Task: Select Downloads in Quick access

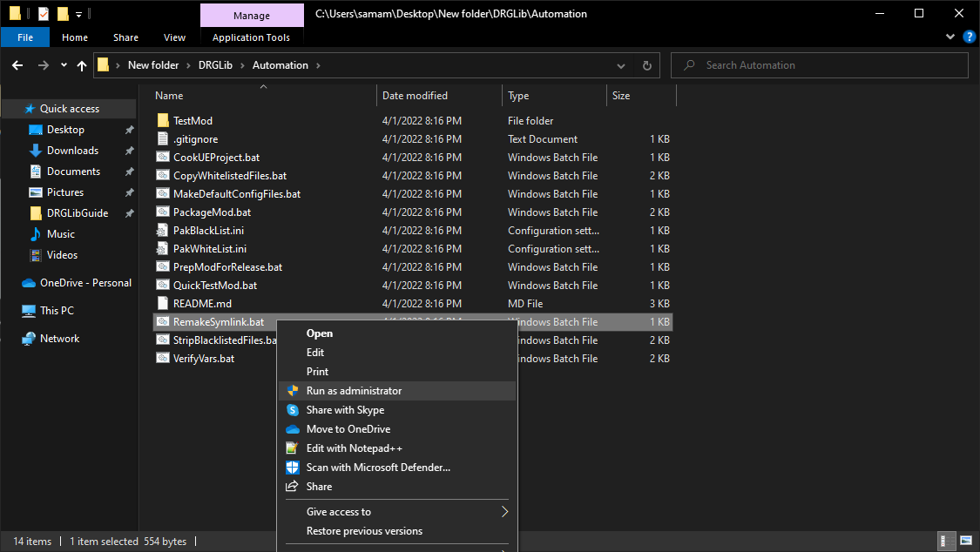Action: pyautogui.click(x=72, y=151)
